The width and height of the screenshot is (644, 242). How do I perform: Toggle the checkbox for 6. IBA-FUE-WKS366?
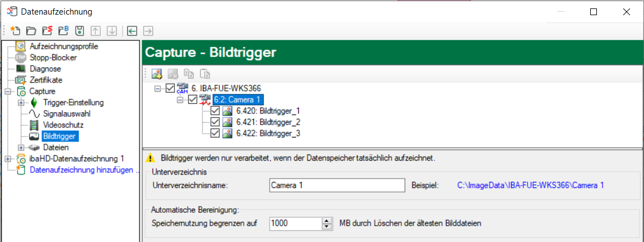(x=170, y=88)
